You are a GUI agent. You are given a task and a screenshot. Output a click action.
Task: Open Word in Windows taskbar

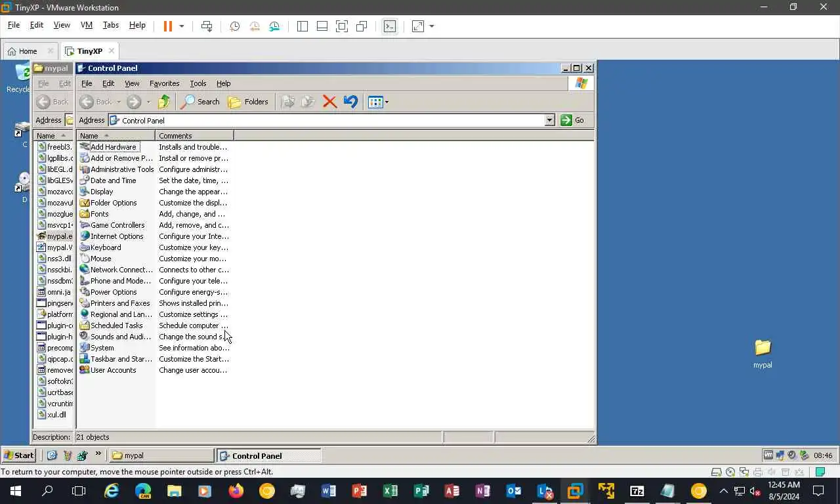tap(329, 491)
